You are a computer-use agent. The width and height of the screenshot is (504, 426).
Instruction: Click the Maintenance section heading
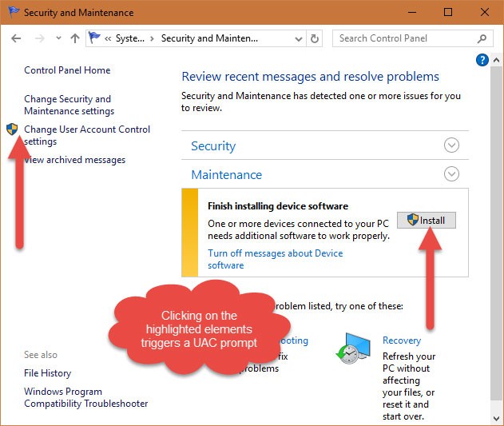pos(227,175)
